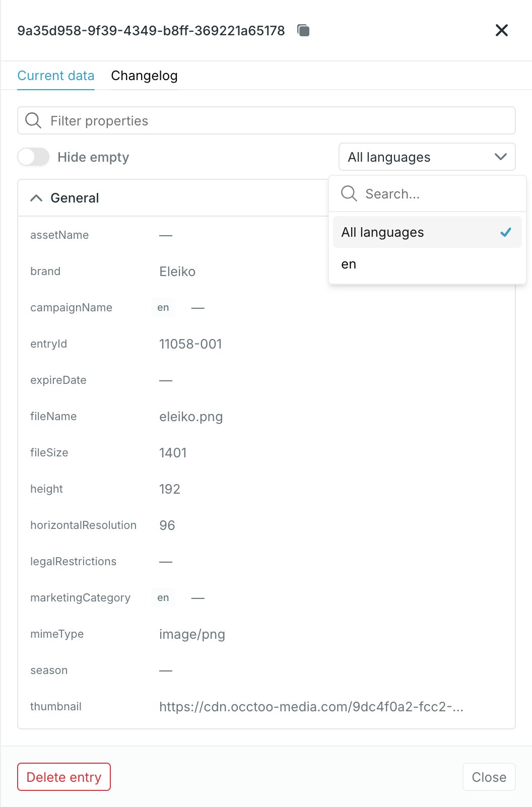Click the Close button
Image resolution: width=532 pixels, height=807 pixels.
tap(489, 777)
